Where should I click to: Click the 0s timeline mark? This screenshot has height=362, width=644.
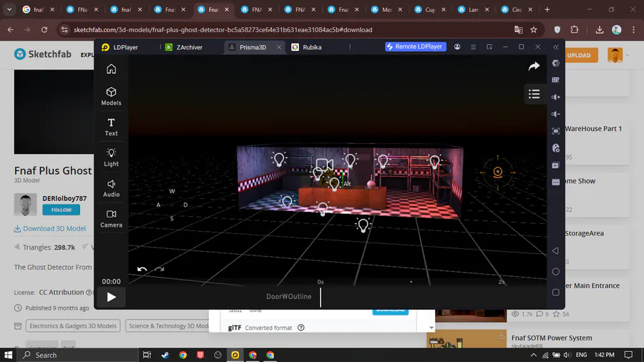[321, 282]
